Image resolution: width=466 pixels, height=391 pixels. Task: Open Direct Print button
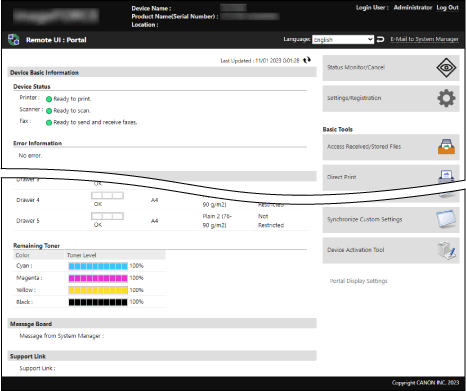[x=391, y=176]
